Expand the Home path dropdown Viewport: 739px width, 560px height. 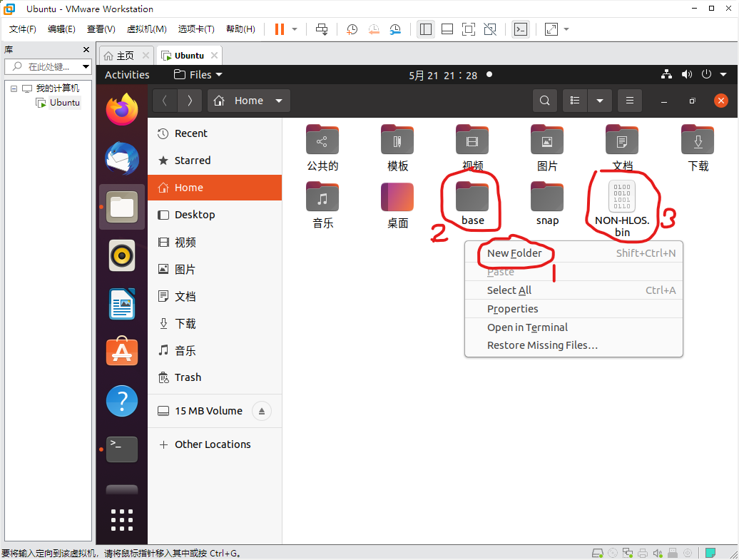point(279,101)
